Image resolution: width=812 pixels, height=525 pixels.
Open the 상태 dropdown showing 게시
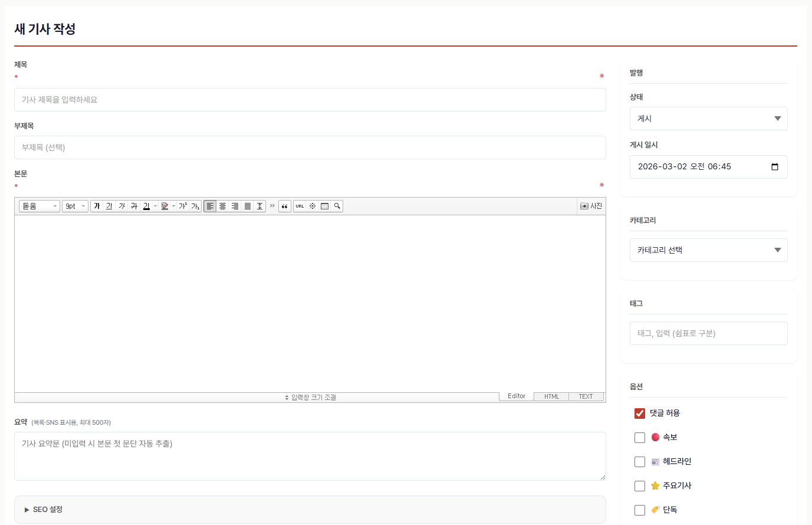pos(708,119)
